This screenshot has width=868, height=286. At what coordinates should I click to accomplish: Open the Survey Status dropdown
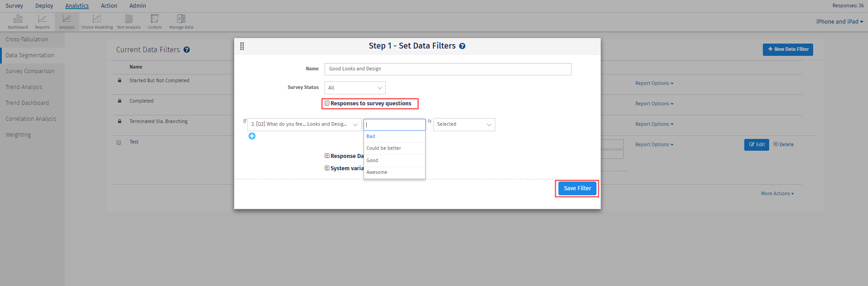pyautogui.click(x=355, y=88)
